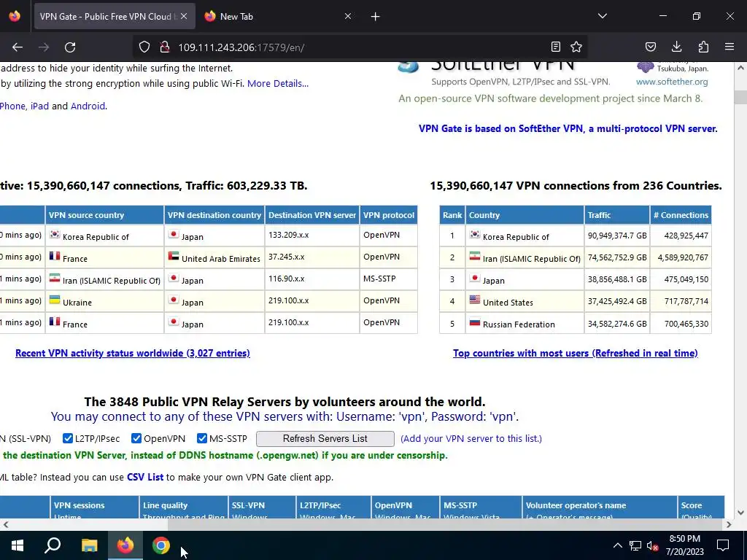This screenshot has height=560, width=747.
Task: Close the New Tab tab
Action: [x=348, y=16]
